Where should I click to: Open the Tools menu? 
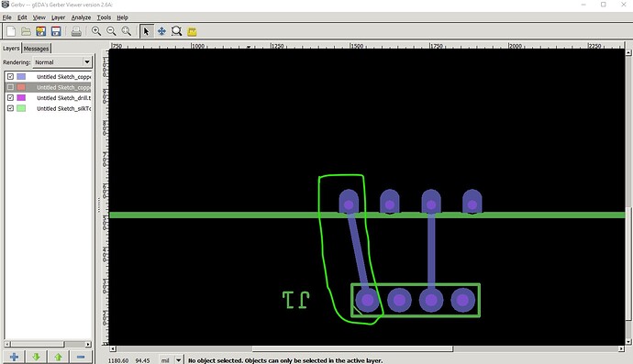click(x=104, y=17)
